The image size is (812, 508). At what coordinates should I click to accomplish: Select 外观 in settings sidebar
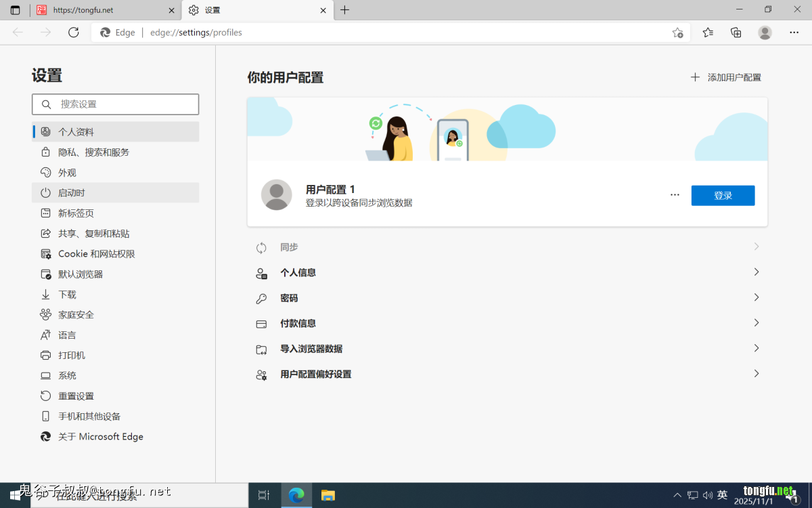click(x=67, y=173)
